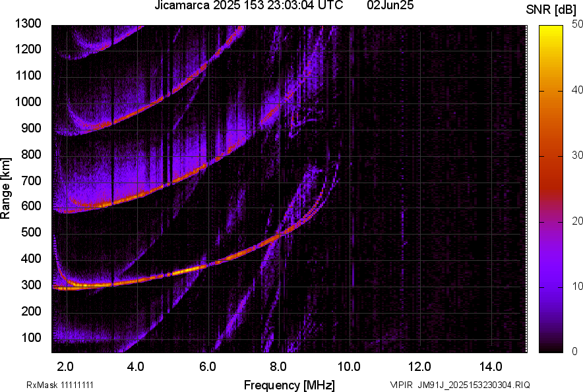Click the file name "JM91J_2025153230304.RIQ"
This screenshot has height=392, width=583.
(x=474, y=385)
